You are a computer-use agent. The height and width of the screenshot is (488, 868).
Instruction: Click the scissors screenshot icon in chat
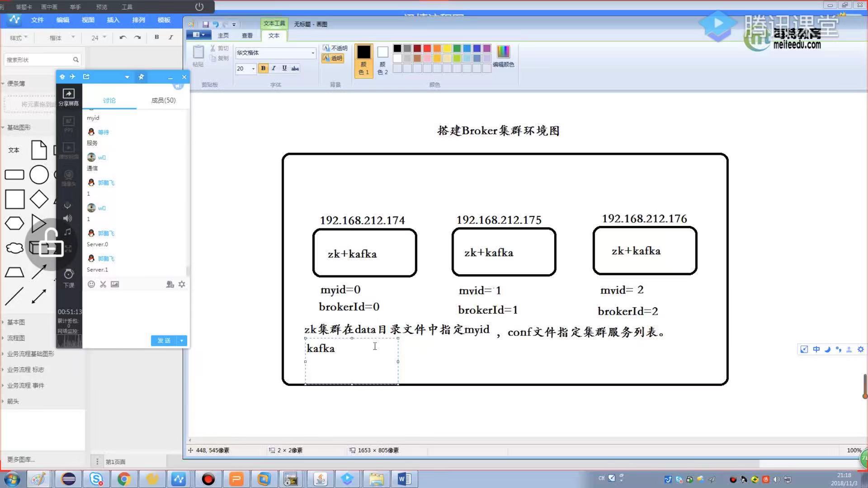pyautogui.click(x=103, y=284)
